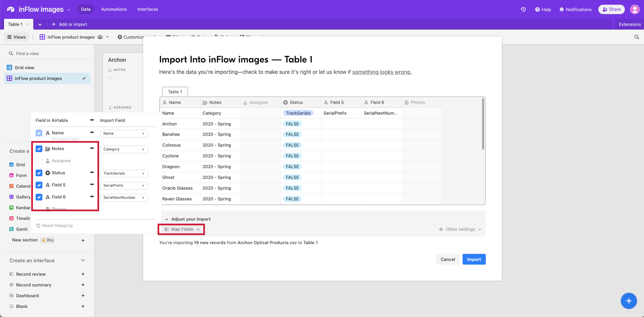This screenshot has width=644, height=317.
Task: Switch to the Interfaces tab
Action: coord(147,9)
